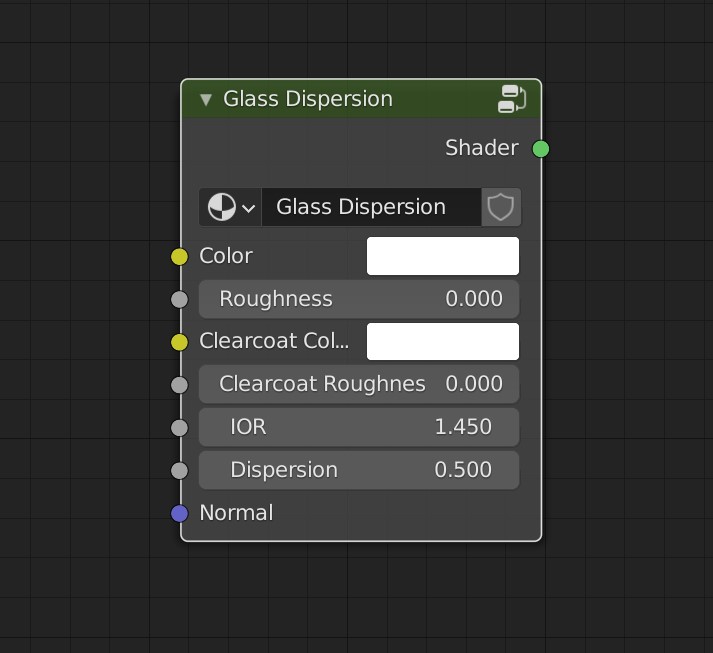Click the Dispersion input socket

pyautogui.click(x=179, y=470)
